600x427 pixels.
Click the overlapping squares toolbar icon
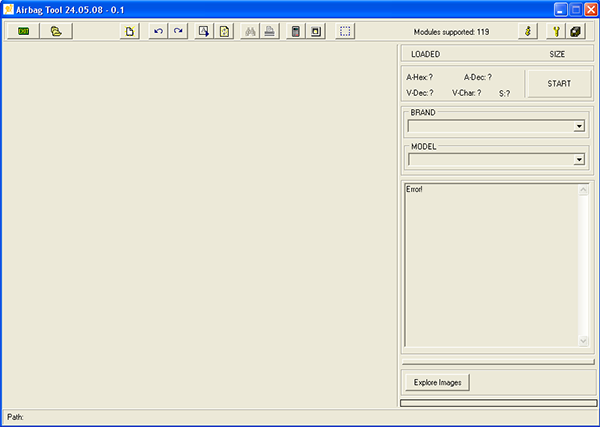(316, 31)
